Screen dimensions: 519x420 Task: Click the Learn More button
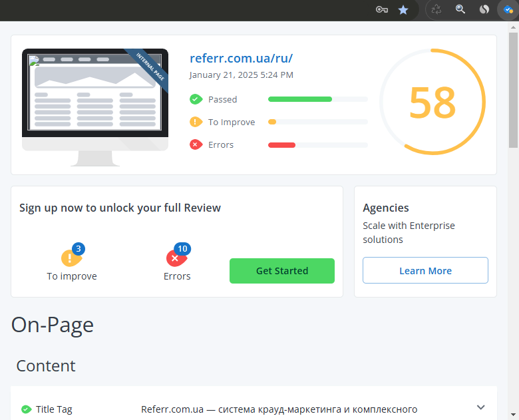coord(425,271)
